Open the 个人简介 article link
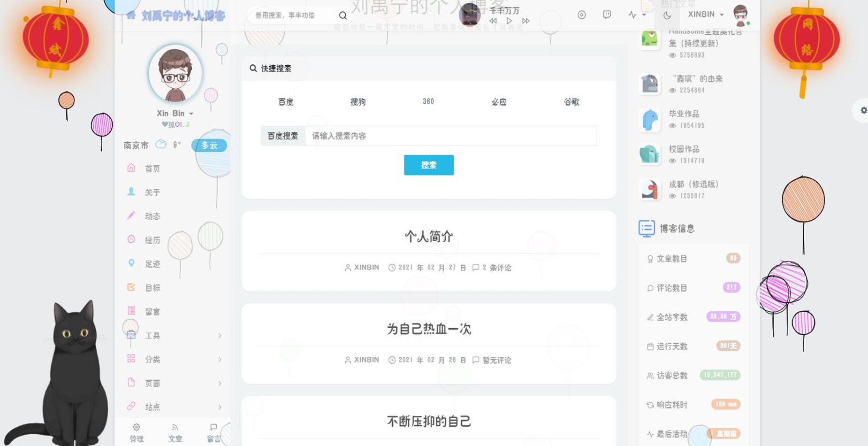Screen dimensions: 868x446 (x=428, y=237)
